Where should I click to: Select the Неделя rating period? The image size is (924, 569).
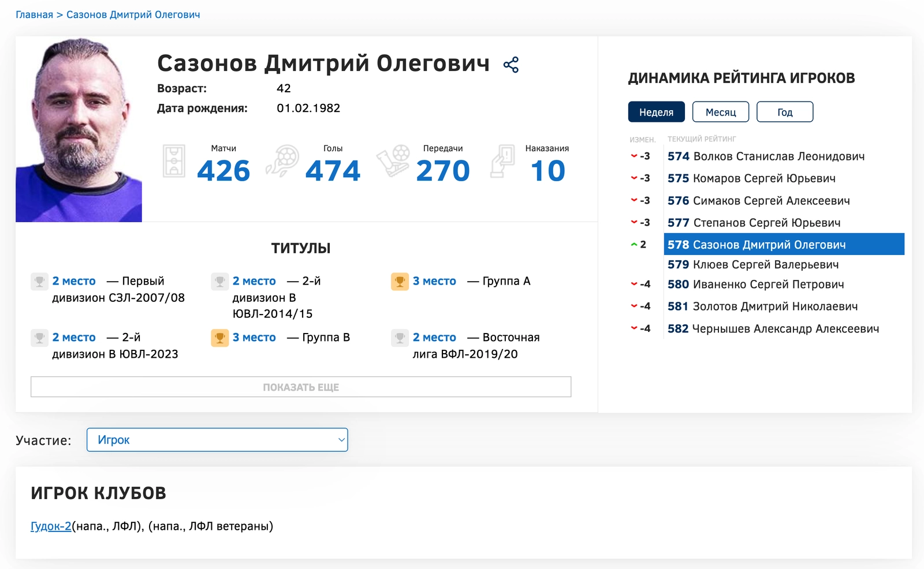pyautogui.click(x=656, y=111)
